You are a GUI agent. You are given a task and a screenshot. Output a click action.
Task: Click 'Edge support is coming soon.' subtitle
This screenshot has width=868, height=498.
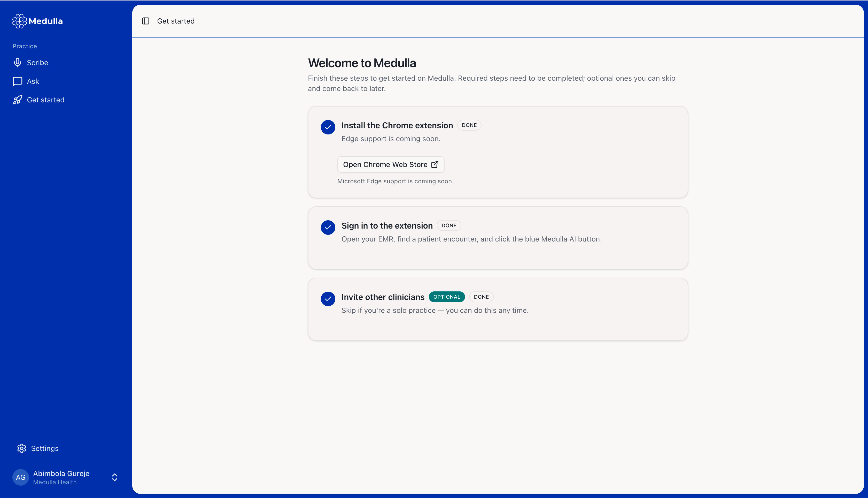tap(391, 139)
